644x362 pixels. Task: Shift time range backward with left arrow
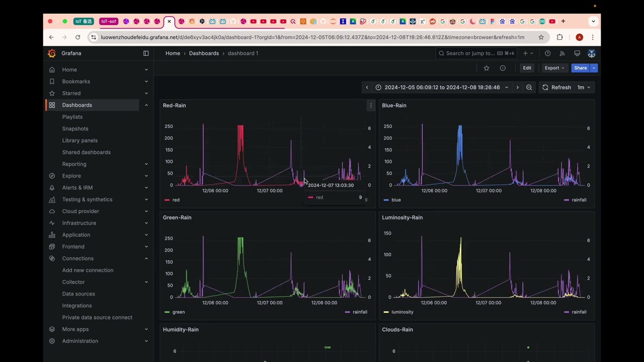[x=367, y=87]
